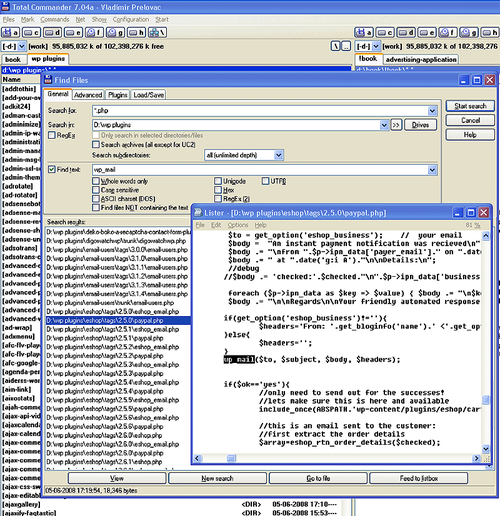Enable Case sensitive option
Viewport: 500px width, 516px height.
tap(96, 190)
